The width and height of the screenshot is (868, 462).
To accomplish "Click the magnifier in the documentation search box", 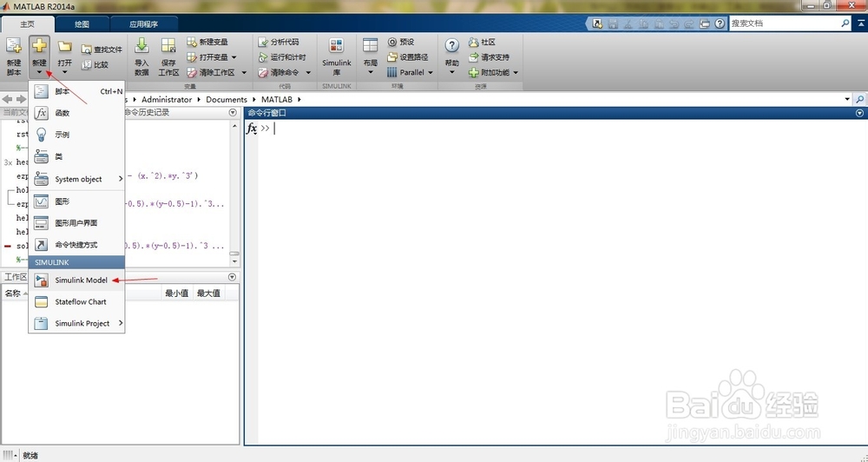I will [x=845, y=23].
